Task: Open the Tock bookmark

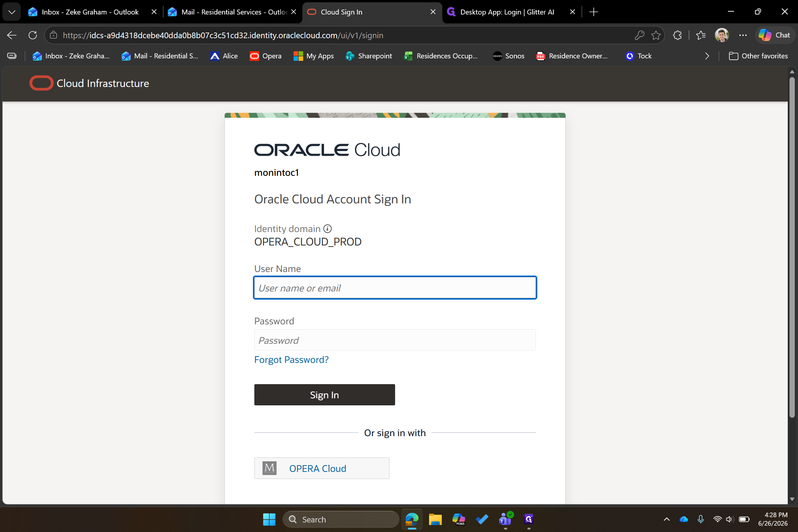Action: point(638,56)
